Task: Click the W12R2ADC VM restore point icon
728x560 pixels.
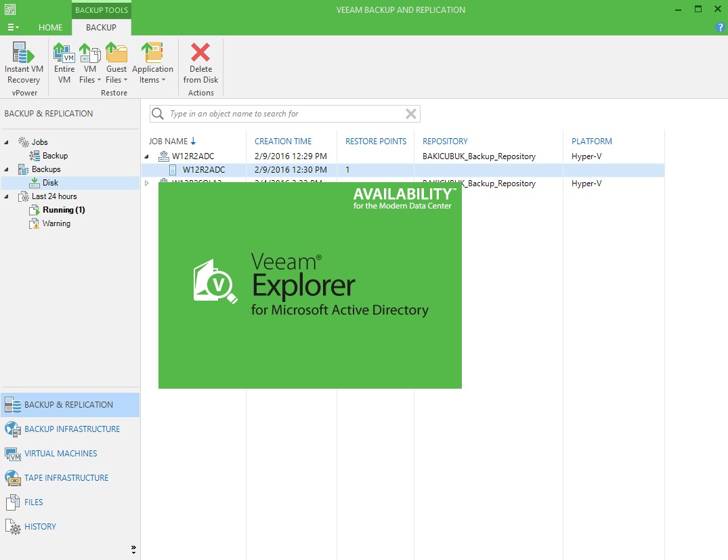Action: tap(173, 169)
